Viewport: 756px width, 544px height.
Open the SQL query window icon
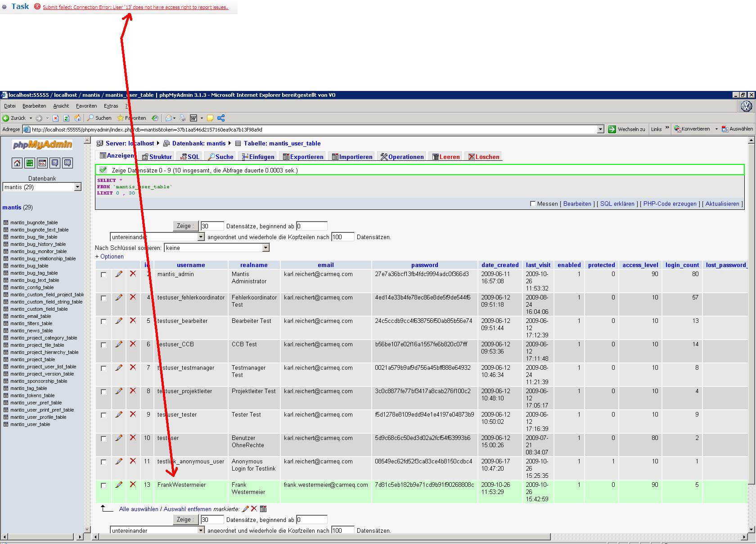[42, 163]
